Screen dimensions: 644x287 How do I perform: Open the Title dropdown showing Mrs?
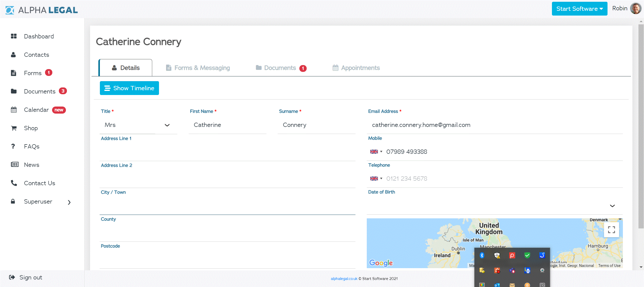tap(138, 125)
